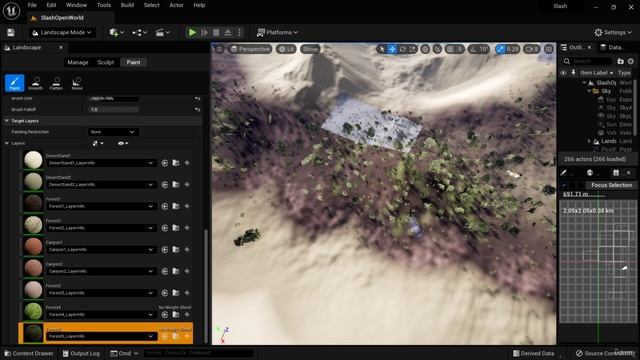Create layer info for DesertSand1 plus icon
Image resolution: width=640 pixels, height=360 pixels.
(187, 163)
